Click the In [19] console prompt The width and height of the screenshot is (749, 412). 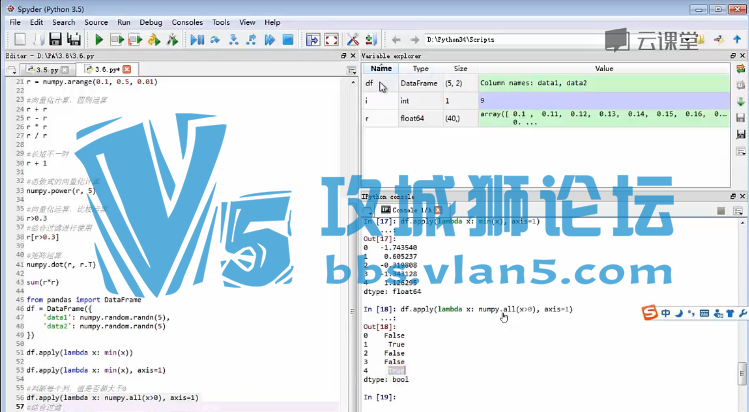(380, 397)
